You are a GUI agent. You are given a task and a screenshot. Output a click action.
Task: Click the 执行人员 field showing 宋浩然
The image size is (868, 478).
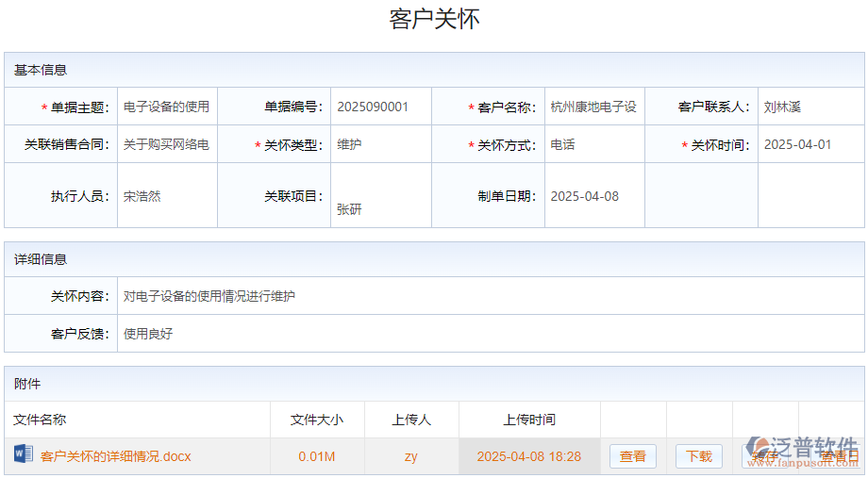167,196
